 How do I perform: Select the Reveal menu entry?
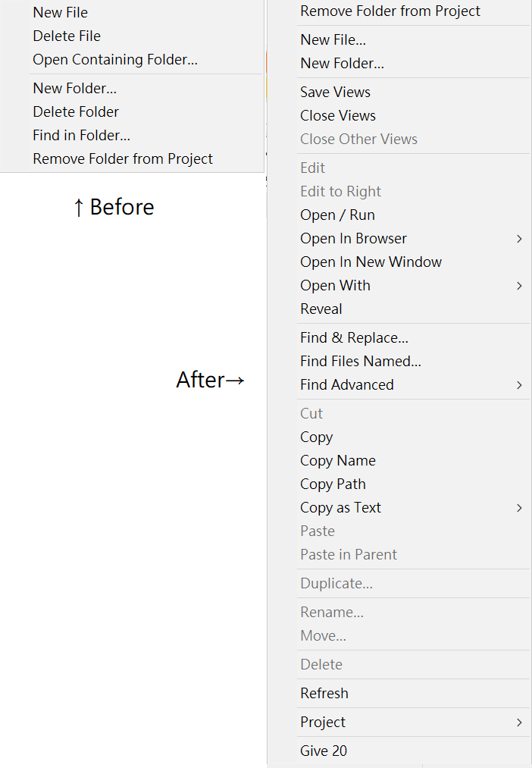(321, 309)
